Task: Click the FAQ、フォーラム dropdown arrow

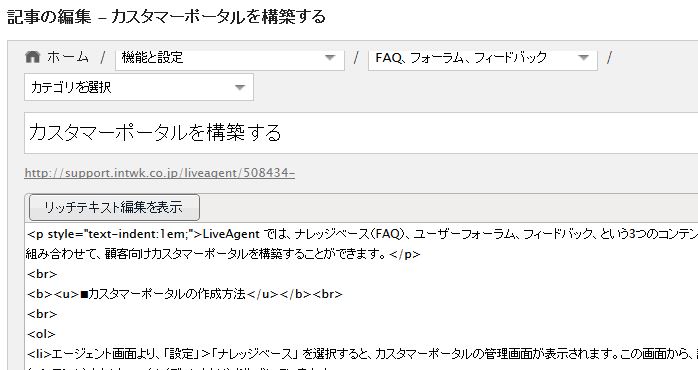Action: click(x=583, y=57)
